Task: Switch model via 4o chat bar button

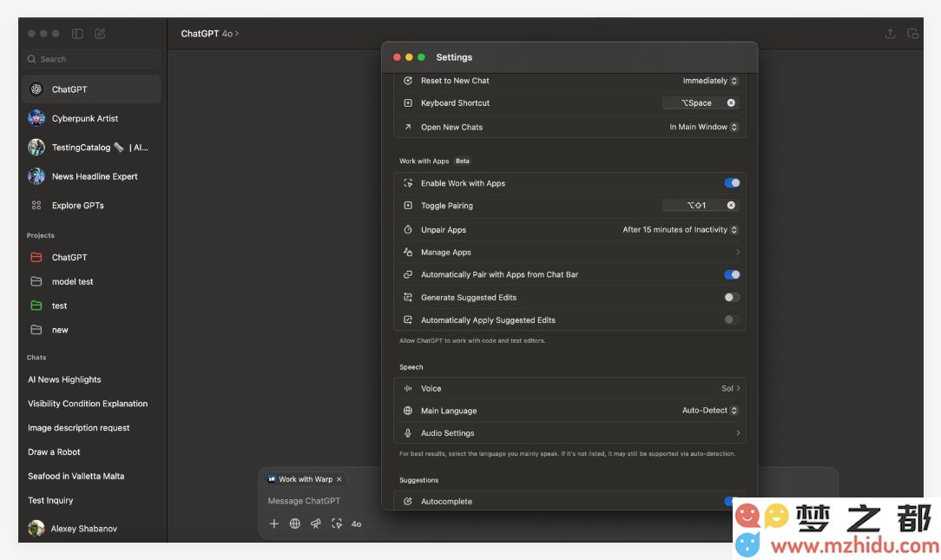Action: pyautogui.click(x=356, y=524)
